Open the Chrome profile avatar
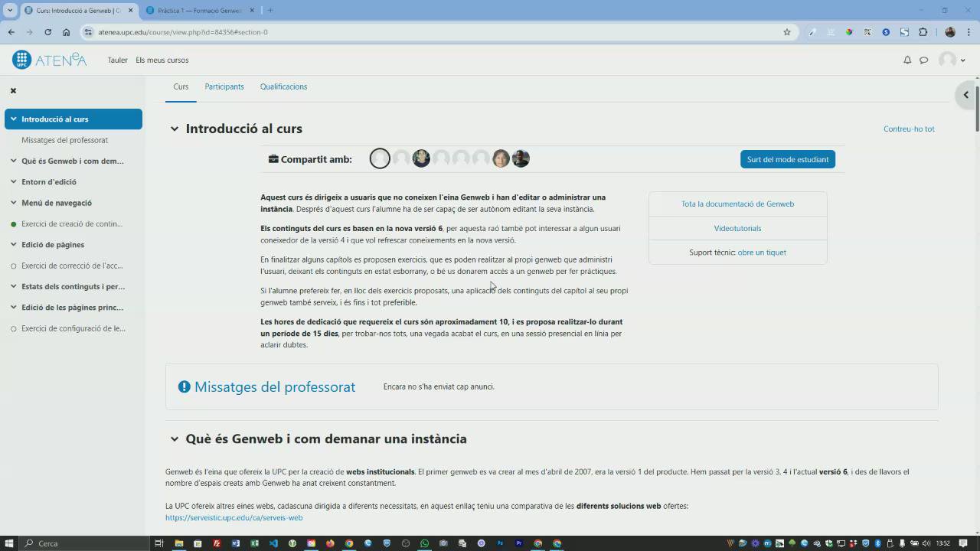This screenshot has height=551, width=980. (950, 32)
